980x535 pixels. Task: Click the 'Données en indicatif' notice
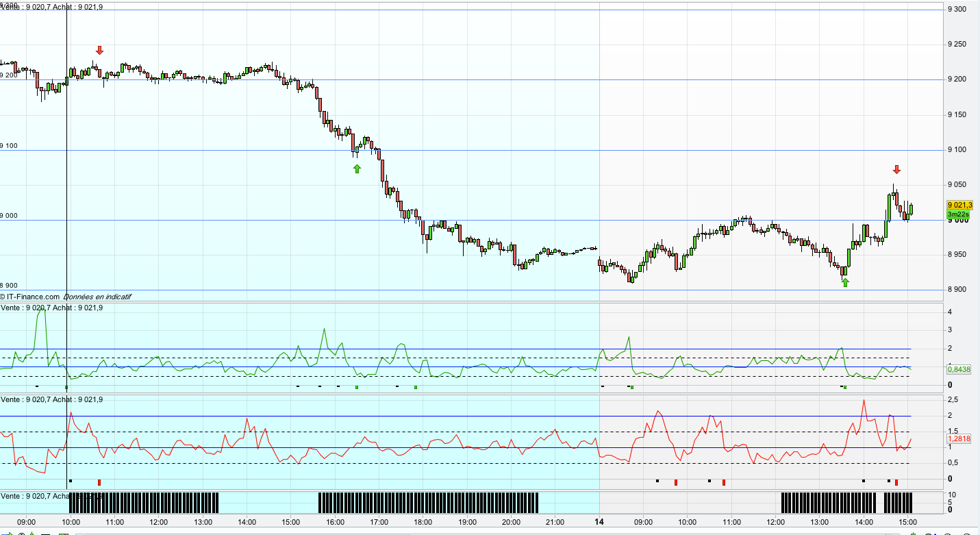tap(97, 297)
